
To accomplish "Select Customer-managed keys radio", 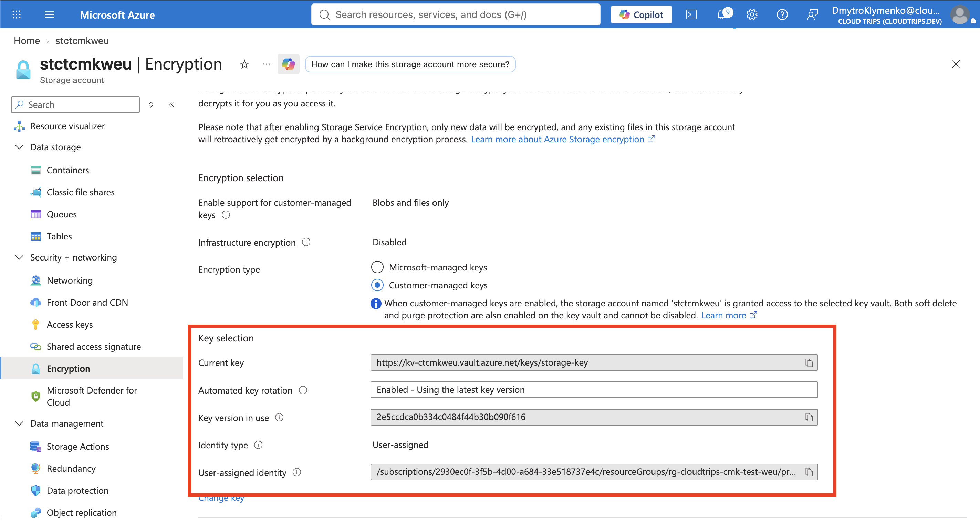I will point(377,285).
